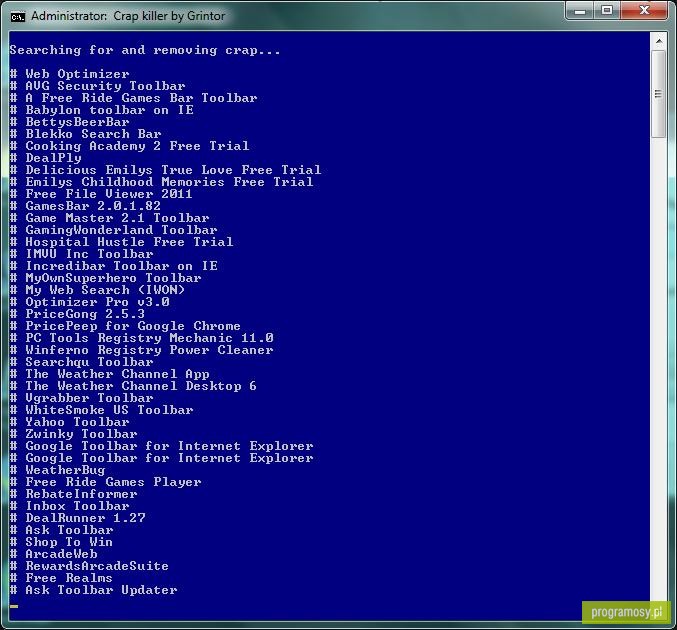Click the 'Yahoo Toolbar' line

point(69,422)
